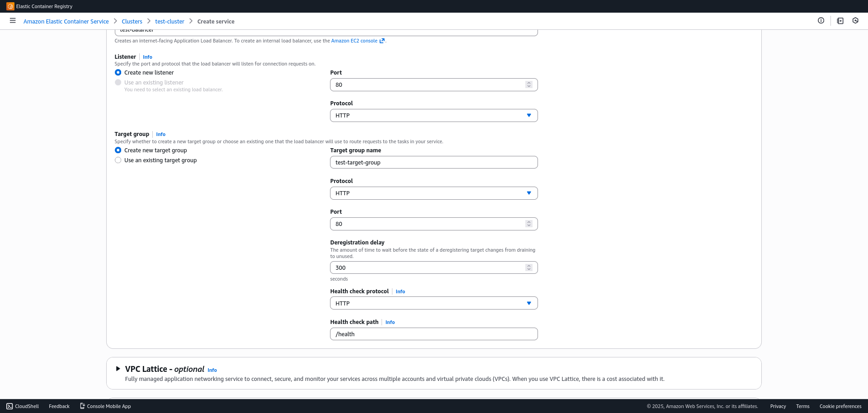
Task: Open test-cluster from the breadcrumb trail
Action: click(x=170, y=21)
